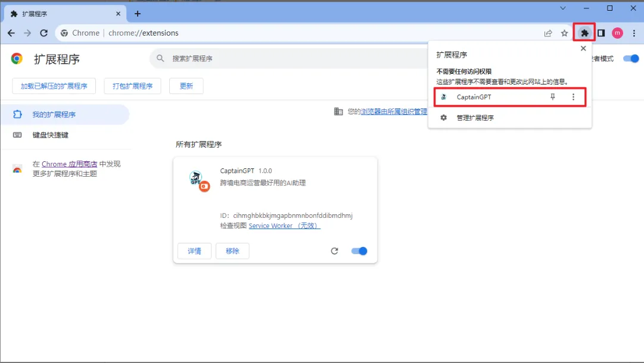Reload the CaptainGPT extension
The width and height of the screenshot is (644, 363).
point(334,251)
